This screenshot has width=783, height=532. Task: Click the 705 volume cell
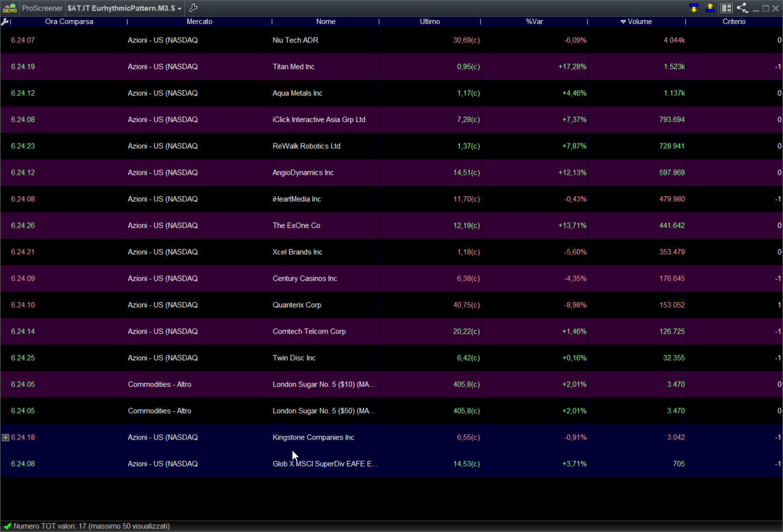[679, 463]
